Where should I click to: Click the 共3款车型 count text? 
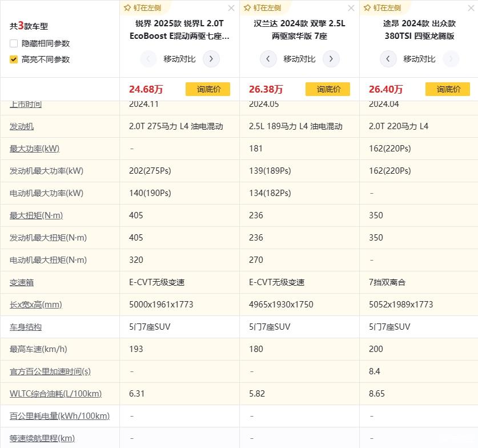pyautogui.click(x=29, y=26)
